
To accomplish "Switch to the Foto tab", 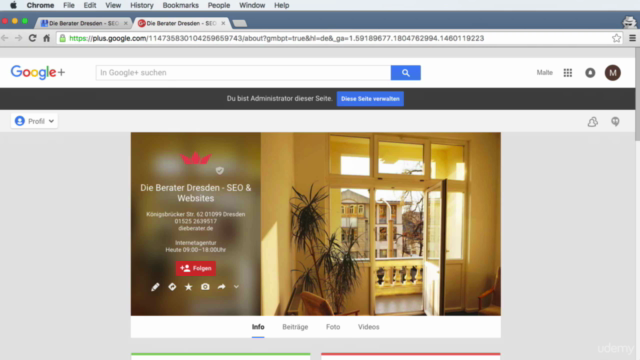I will 333,327.
